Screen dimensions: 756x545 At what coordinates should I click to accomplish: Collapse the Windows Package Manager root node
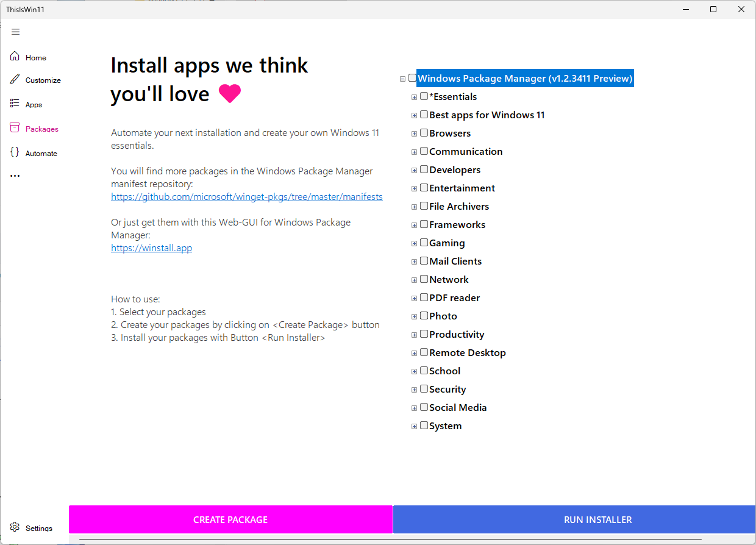(402, 79)
